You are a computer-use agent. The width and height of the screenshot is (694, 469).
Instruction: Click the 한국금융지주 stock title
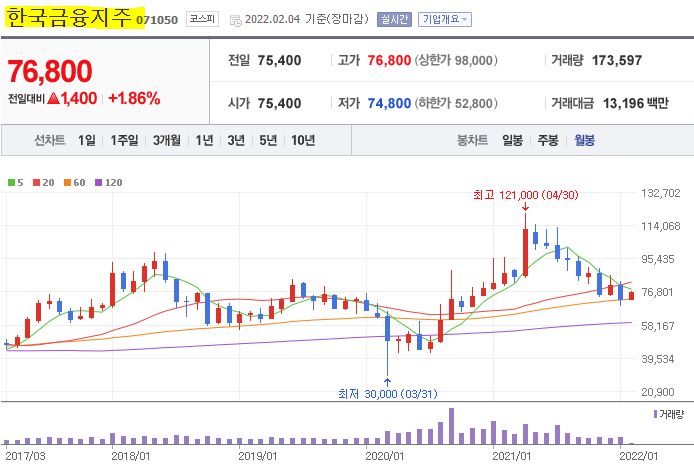click(69, 18)
